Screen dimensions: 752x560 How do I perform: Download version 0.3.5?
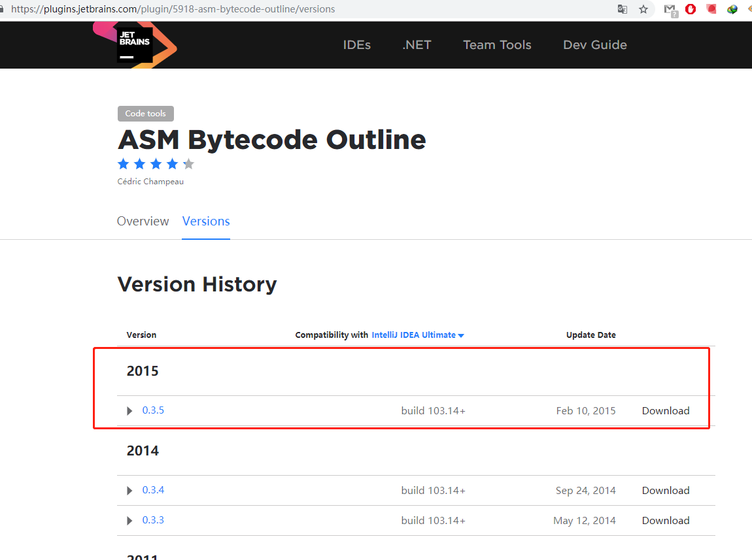pos(665,410)
